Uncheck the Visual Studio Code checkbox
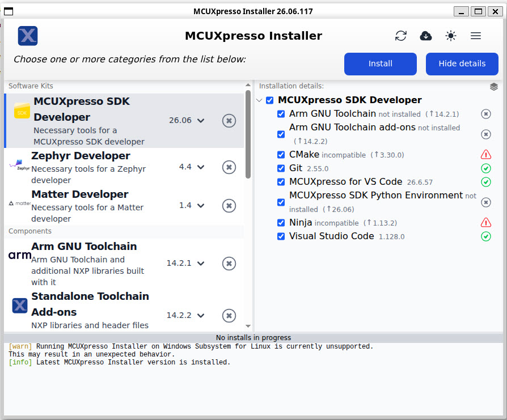 click(x=281, y=236)
